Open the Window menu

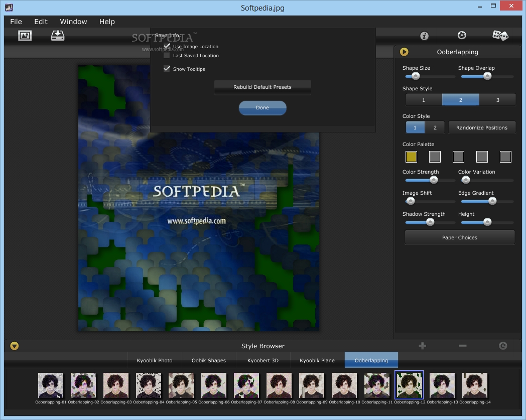click(73, 22)
